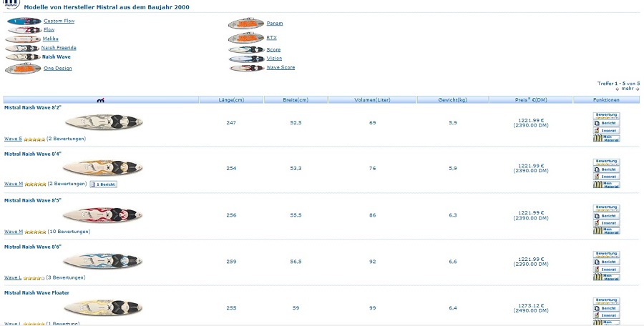Open Inserat button for Naish Wave 8'6"
The image size is (644, 326).
606,270
